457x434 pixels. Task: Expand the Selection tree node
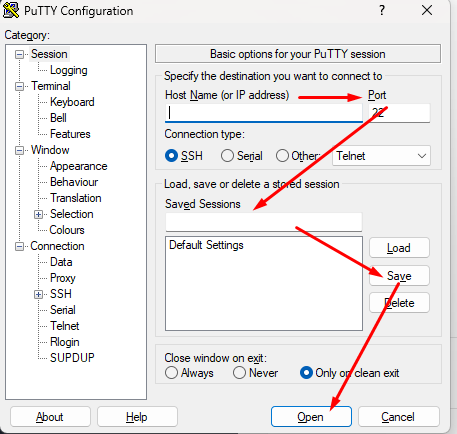click(x=38, y=214)
